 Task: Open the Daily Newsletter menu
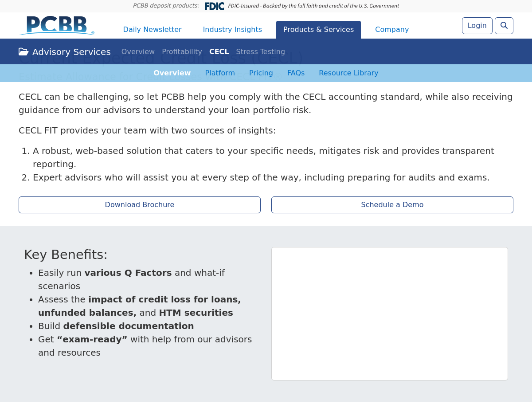pos(152,30)
